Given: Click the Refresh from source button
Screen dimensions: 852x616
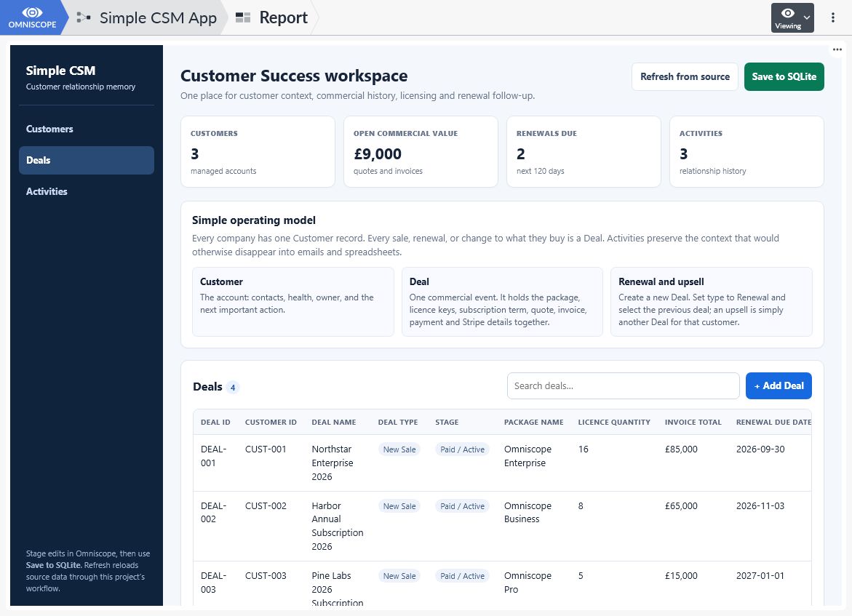Looking at the screenshot, I should point(685,76).
